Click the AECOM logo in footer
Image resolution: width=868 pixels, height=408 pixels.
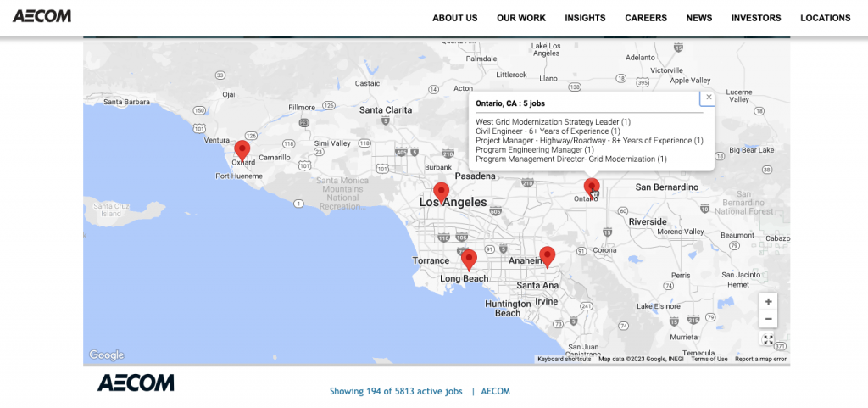[x=136, y=382]
